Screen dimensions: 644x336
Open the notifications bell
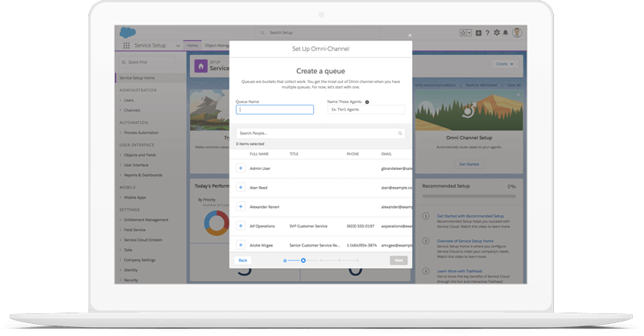[505, 33]
